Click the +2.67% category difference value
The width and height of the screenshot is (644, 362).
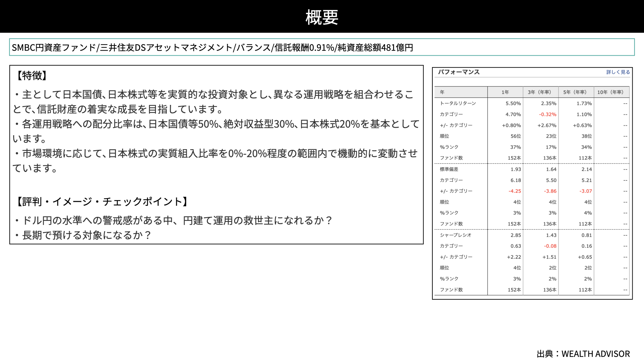point(547,125)
